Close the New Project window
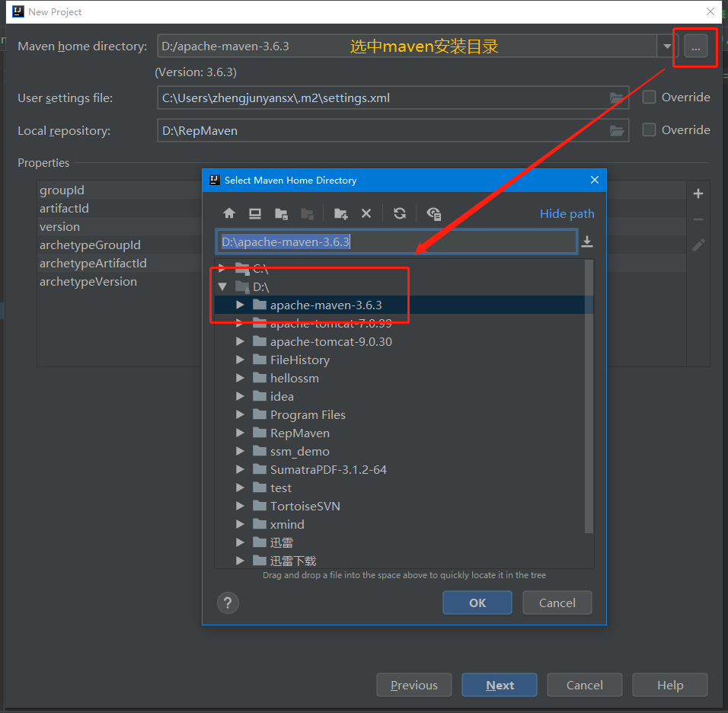 click(710, 11)
